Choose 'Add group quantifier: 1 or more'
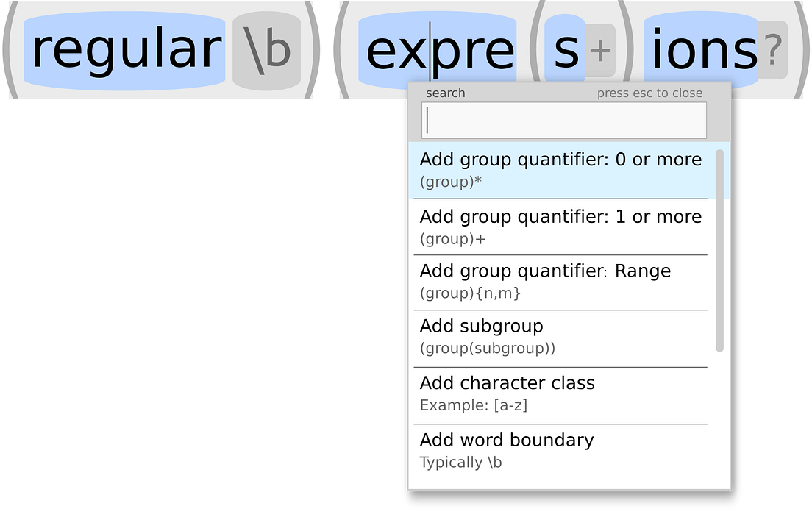The width and height of the screenshot is (812, 531). coord(560,227)
